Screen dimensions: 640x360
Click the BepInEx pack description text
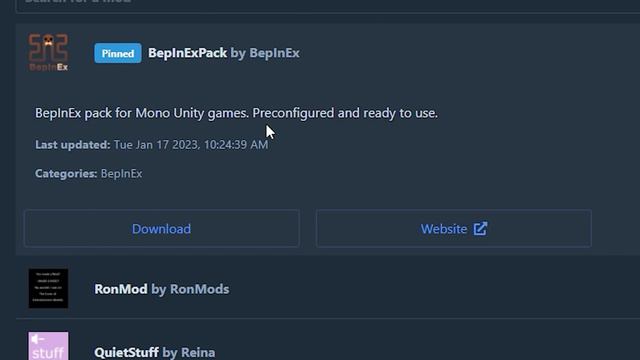(236, 113)
